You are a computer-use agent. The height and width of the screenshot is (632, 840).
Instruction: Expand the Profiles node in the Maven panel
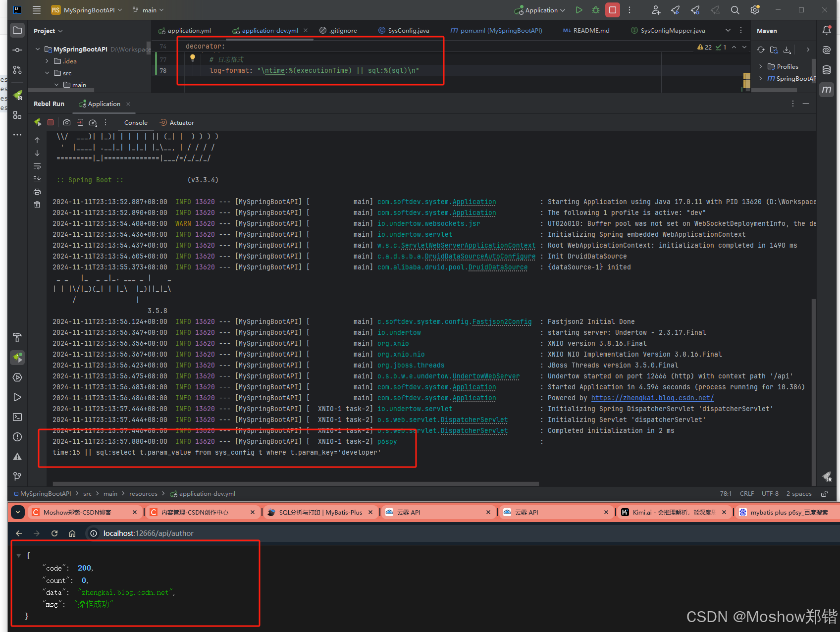coord(761,66)
